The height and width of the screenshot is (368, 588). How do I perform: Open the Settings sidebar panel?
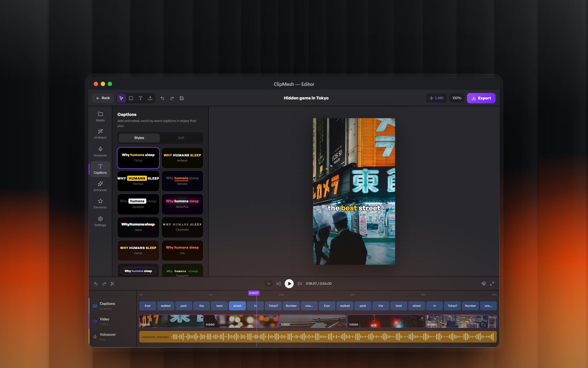pos(100,221)
